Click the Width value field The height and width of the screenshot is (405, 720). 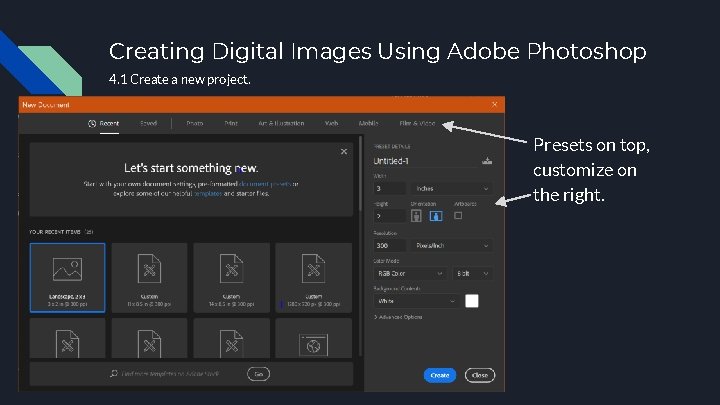click(x=389, y=188)
